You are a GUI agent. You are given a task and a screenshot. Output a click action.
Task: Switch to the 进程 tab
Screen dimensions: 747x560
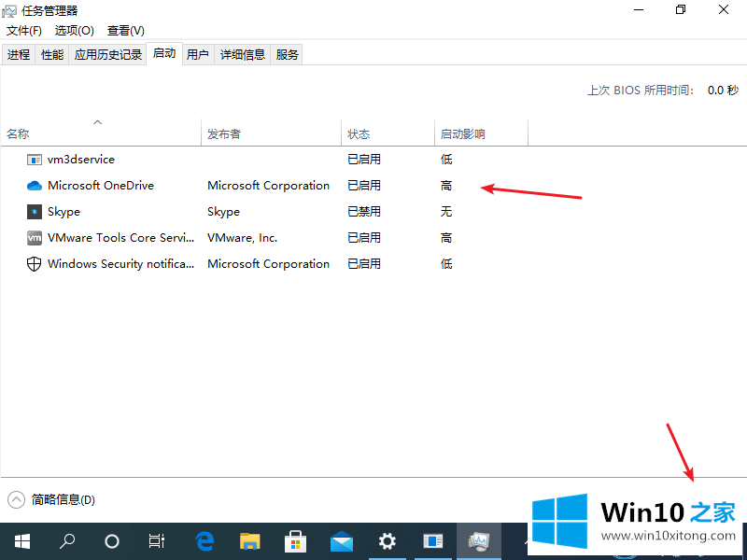tap(19, 55)
